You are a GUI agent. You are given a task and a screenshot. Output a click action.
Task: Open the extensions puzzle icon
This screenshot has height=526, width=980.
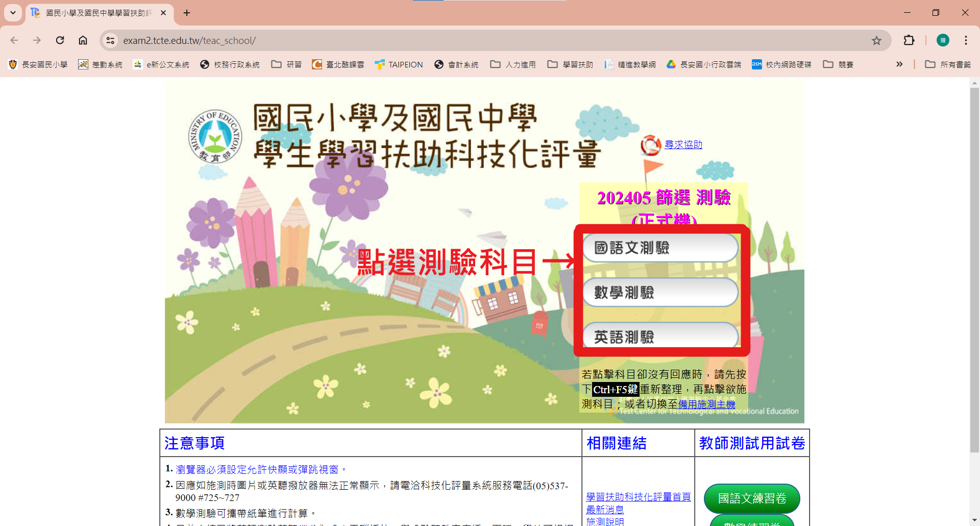(x=909, y=40)
